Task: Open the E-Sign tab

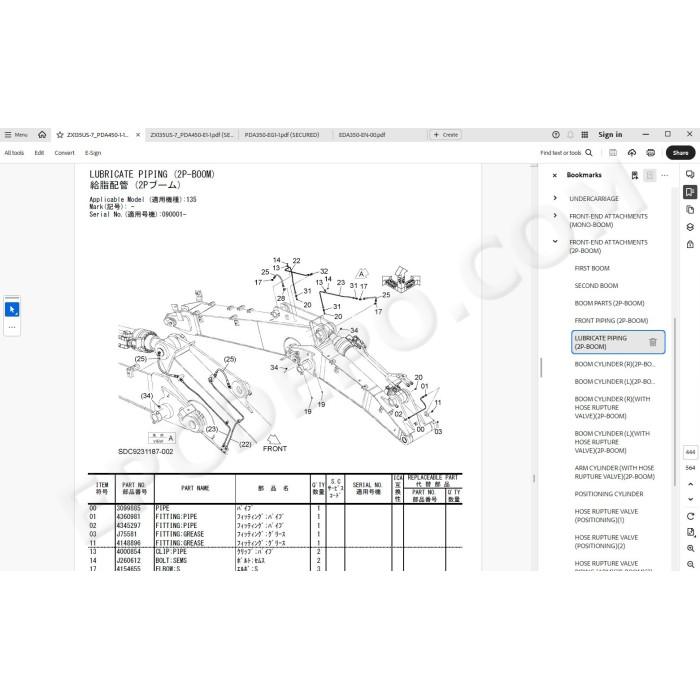Action: (x=93, y=153)
